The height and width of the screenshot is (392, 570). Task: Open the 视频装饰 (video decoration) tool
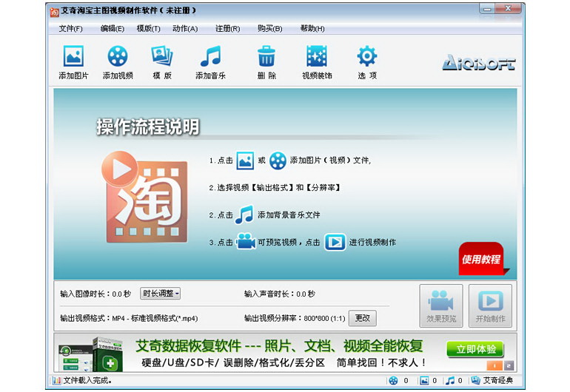coord(317,56)
